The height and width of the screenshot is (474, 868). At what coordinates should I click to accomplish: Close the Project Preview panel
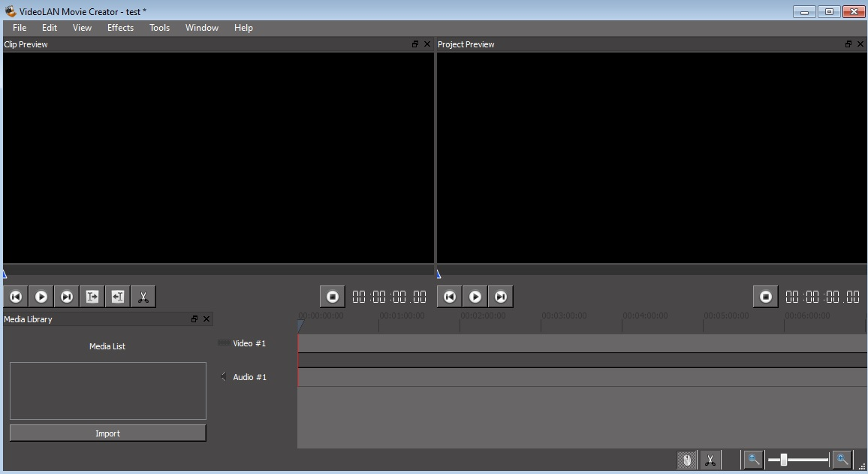(x=860, y=44)
